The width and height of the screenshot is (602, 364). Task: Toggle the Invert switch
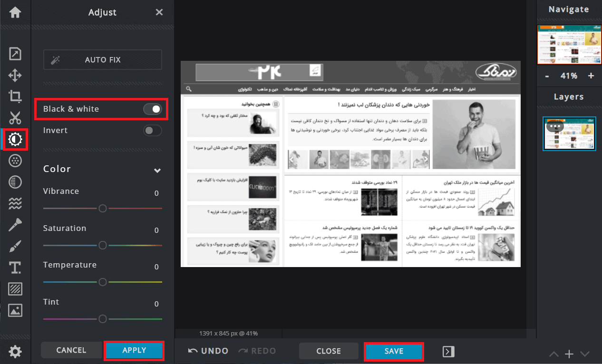pyautogui.click(x=153, y=131)
